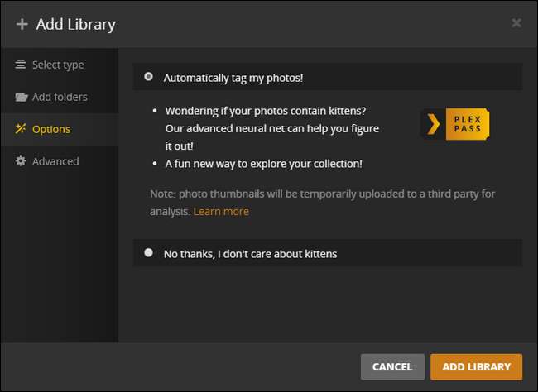Go to the Options tab
Screen dimensions: 538x392
[x=51, y=129]
